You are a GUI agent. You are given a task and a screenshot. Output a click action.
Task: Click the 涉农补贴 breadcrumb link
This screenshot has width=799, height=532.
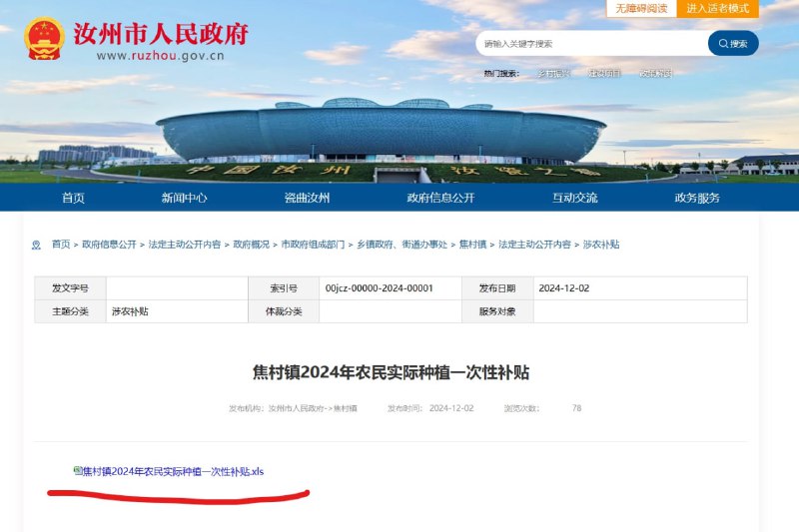[x=601, y=245]
